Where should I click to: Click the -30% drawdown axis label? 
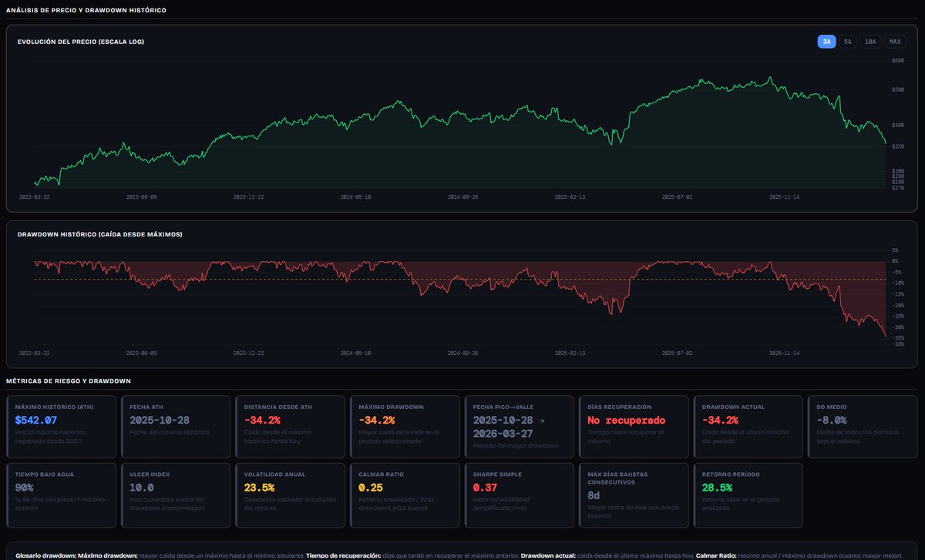(897, 327)
